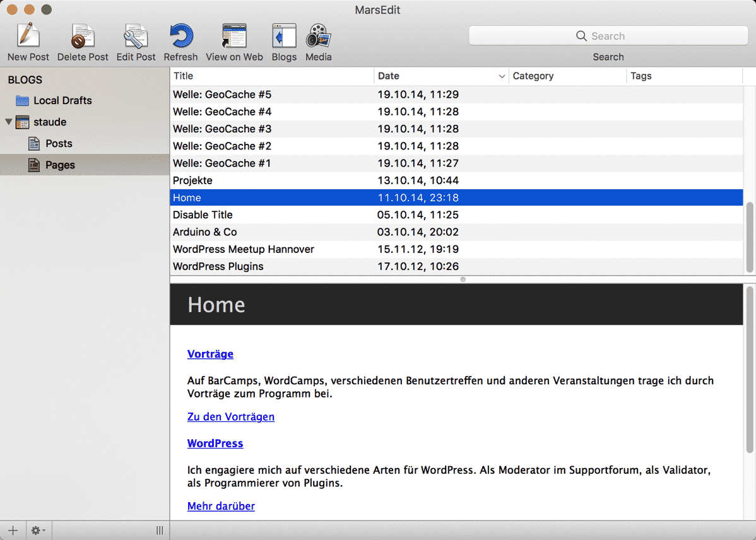Click the plus button in bottom bar
The image size is (756, 540).
13,531
